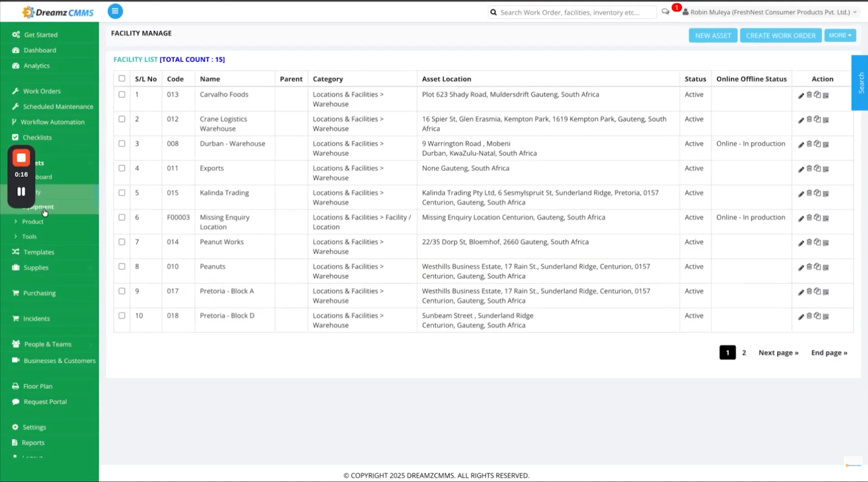The image size is (868, 482).
Task: Click trash icon on Missing Enquiry Location row
Action: (809, 218)
